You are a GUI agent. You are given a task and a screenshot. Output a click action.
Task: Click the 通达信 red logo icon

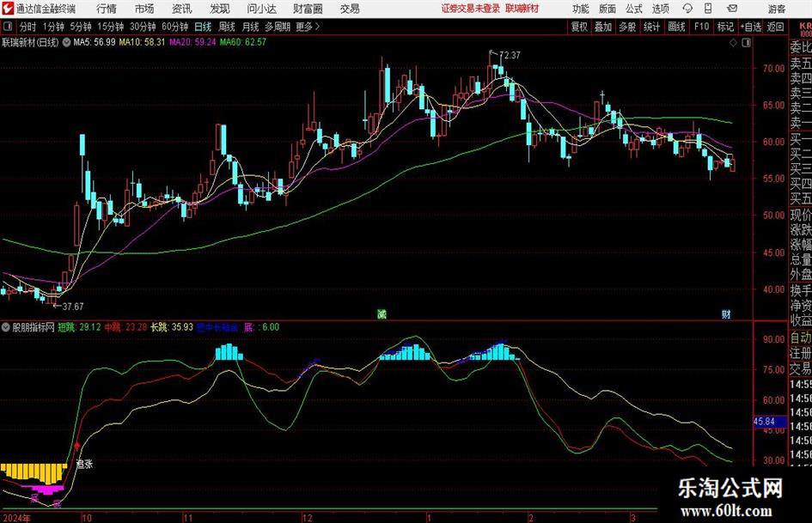click(x=8, y=9)
